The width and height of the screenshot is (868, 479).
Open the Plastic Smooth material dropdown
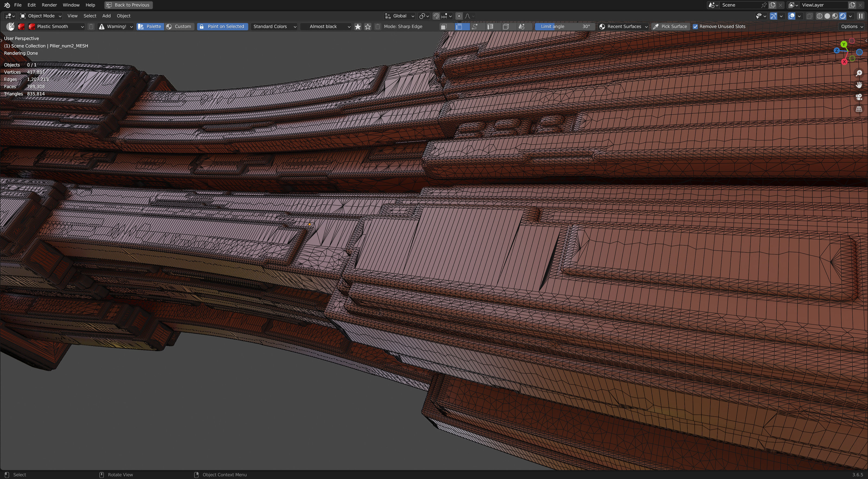click(56, 27)
